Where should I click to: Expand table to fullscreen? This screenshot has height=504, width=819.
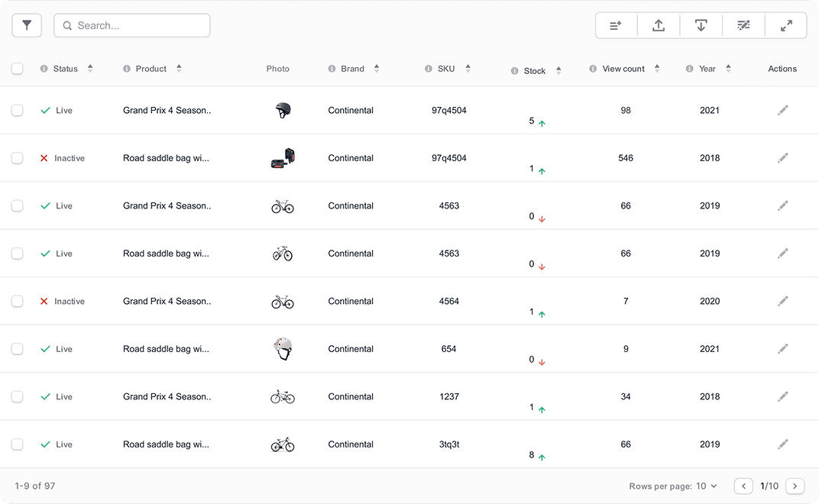tap(786, 25)
